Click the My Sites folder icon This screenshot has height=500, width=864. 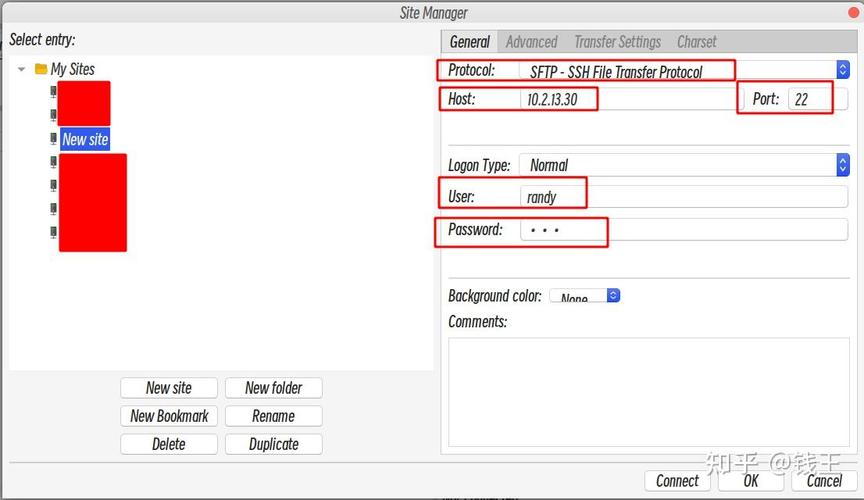(x=41, y=69)
